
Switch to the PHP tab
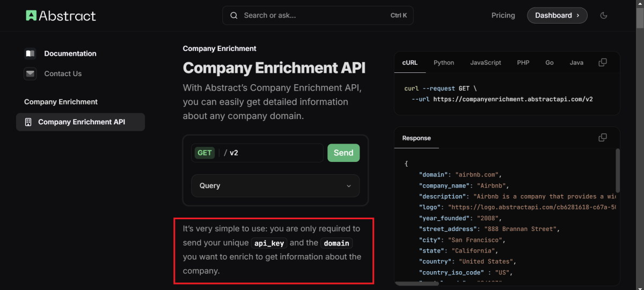point(523,63)
